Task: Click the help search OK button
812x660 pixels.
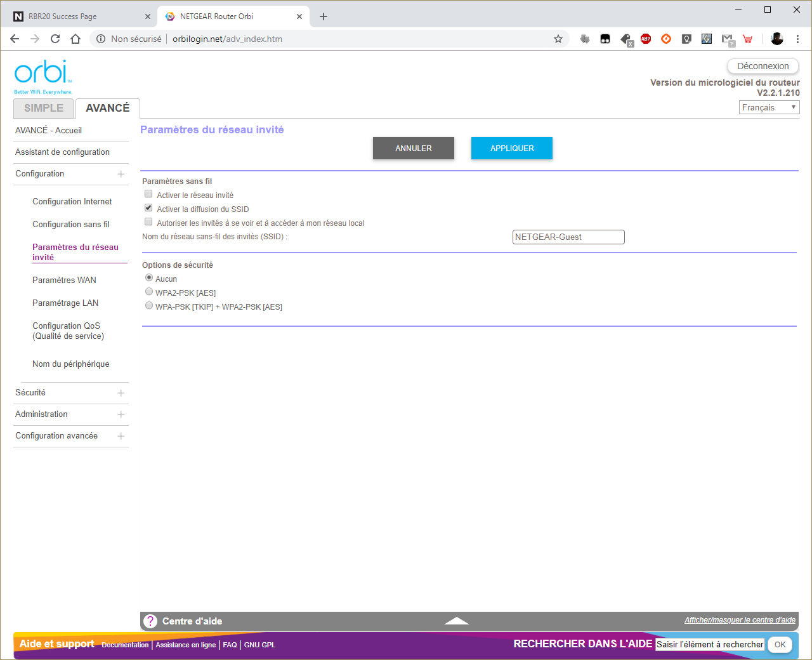Action: pos(780,645)
